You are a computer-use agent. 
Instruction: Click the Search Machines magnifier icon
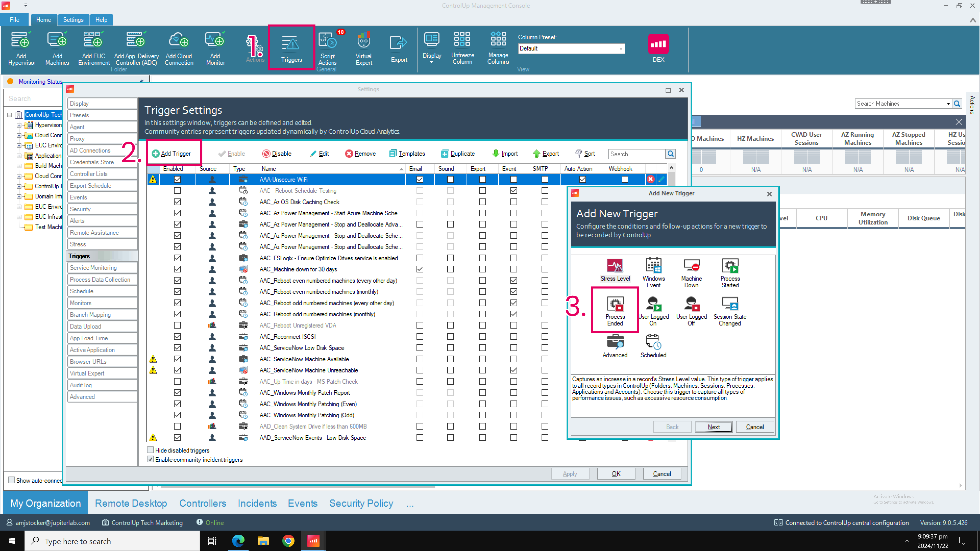click(x=957, y=103)
